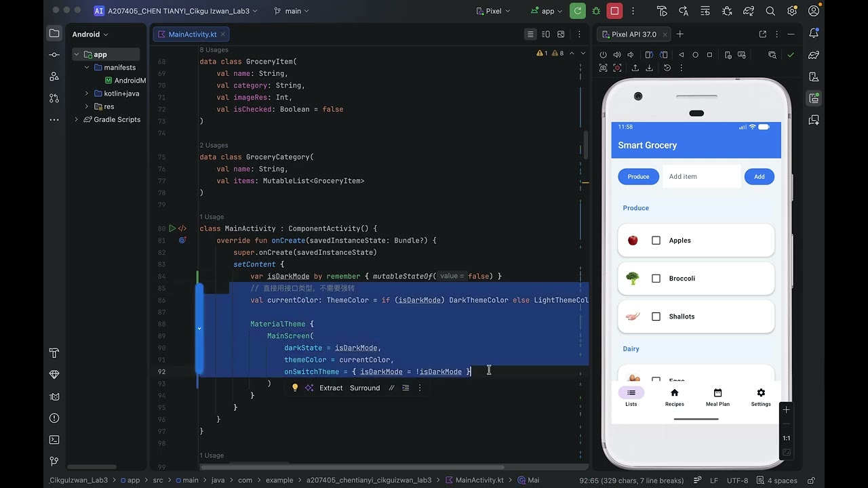This screenshot has width=868, height=488.
Task: Click the Add item text field
Action: (702, 177)
